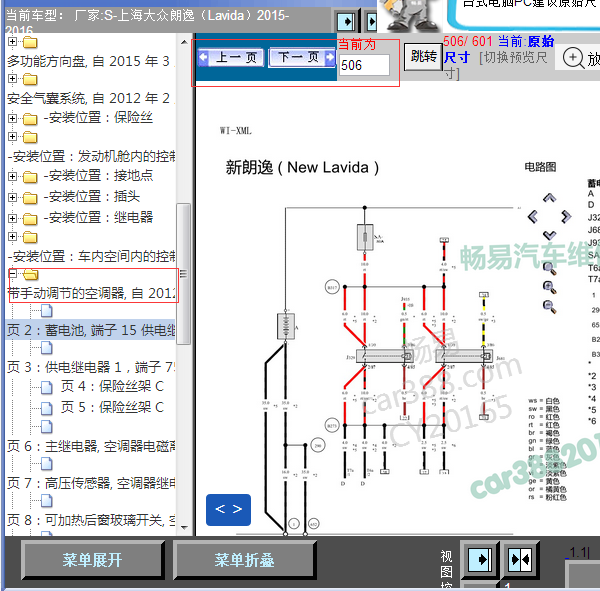The image size is (600, 591).
Task: Click the 菜单折叠 collapse menu button
Action: tap(244, 560)
